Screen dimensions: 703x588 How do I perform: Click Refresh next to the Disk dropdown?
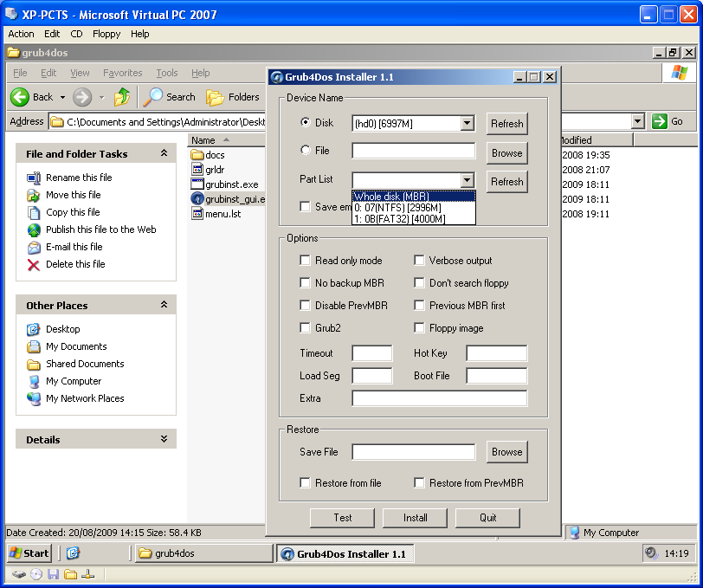(507, 123)
